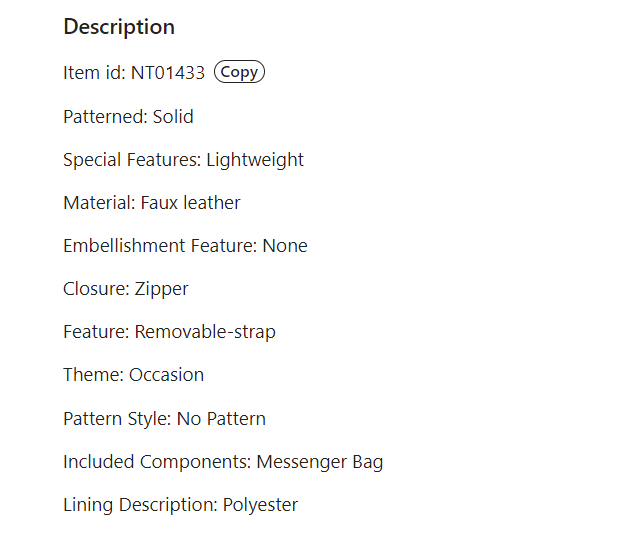Image resolution: width=625 pixels, height=546 pixels.
Task: Select the 'Special Features' label text
Action: click(130, 160)
